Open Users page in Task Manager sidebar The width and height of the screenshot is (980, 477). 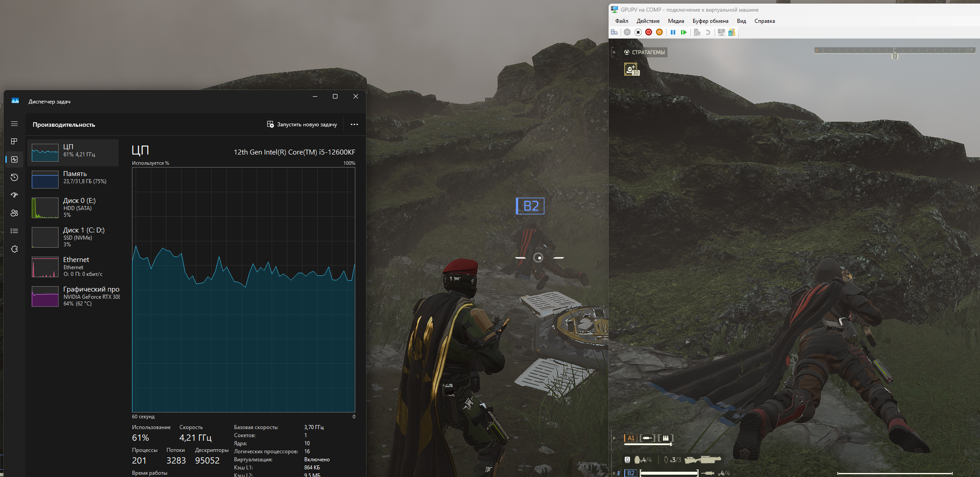click(x=14, y=213)
